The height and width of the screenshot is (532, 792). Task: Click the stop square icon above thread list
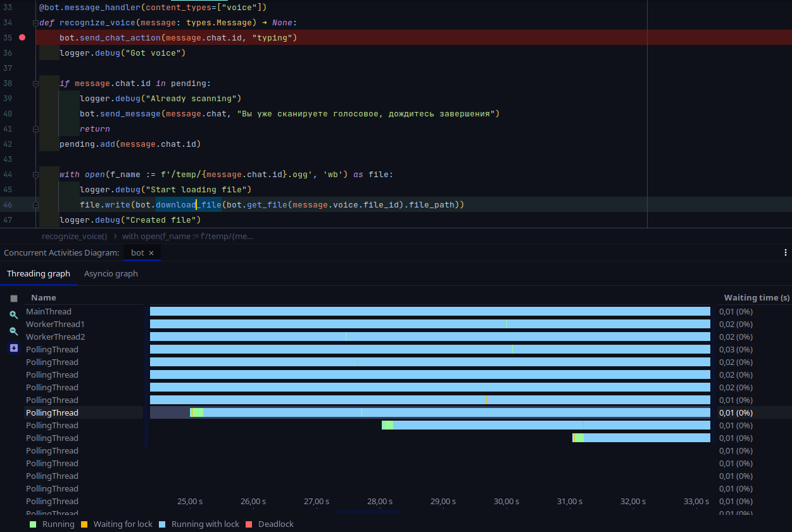tap(13, 297)
